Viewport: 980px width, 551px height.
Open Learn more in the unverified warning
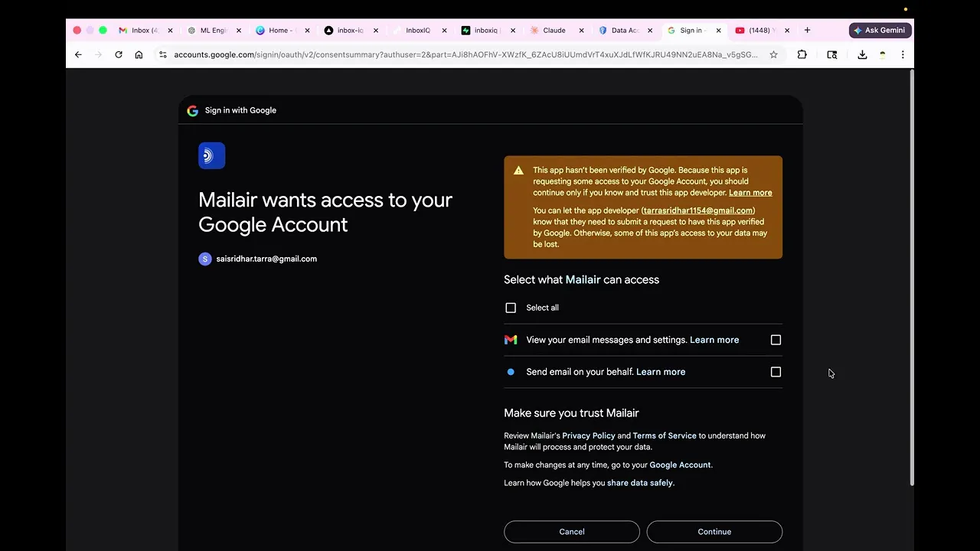[750, 193]
